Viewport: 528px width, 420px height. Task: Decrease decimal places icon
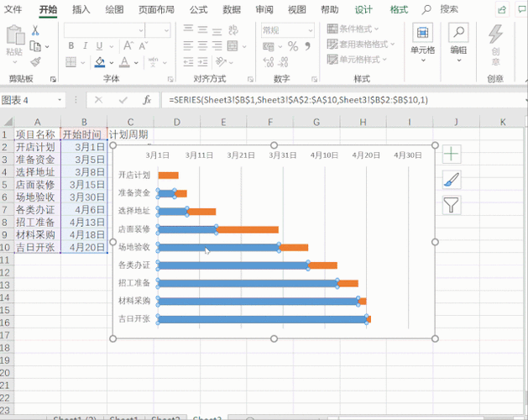(x=283, y=62)
